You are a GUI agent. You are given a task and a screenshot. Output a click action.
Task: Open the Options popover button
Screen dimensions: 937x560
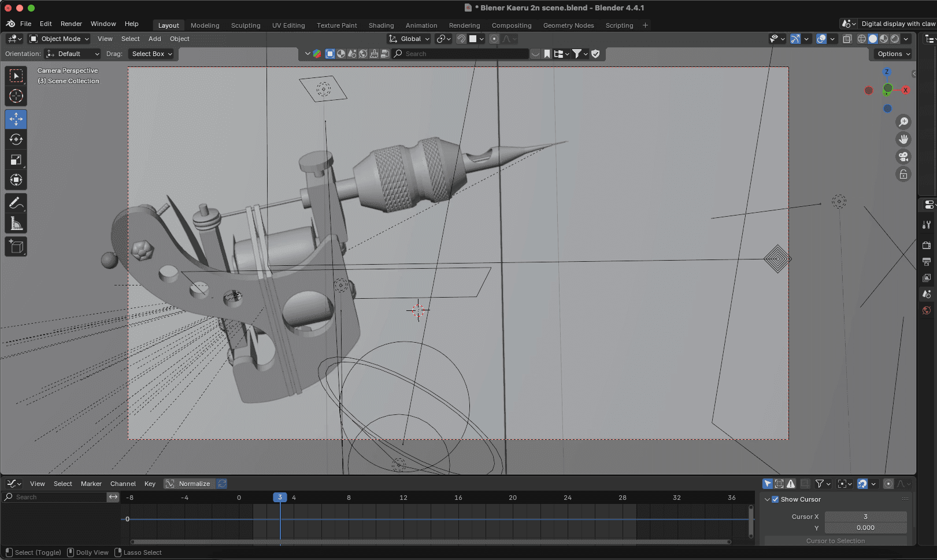pos(893,54)
